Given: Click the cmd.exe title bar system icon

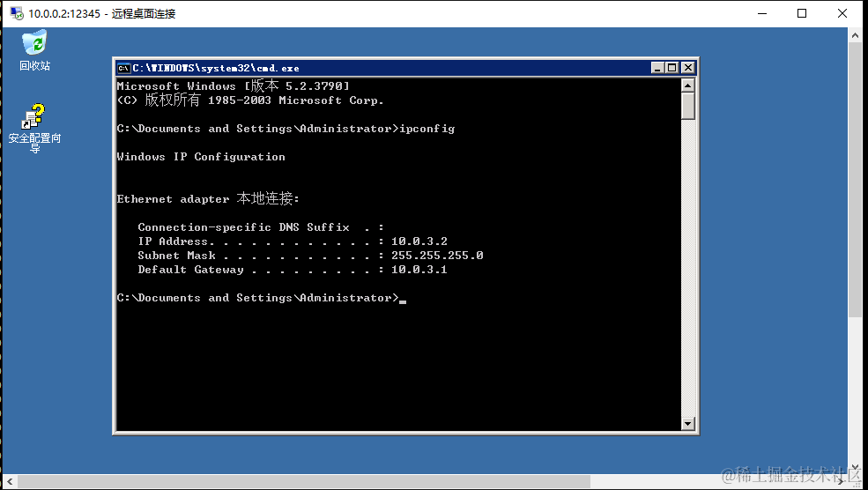Looking at the screenshot, I should tap(124, 68).
